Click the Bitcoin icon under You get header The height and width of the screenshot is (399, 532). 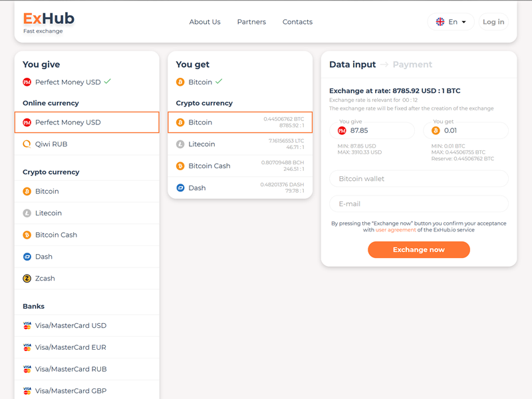point(180,82)
